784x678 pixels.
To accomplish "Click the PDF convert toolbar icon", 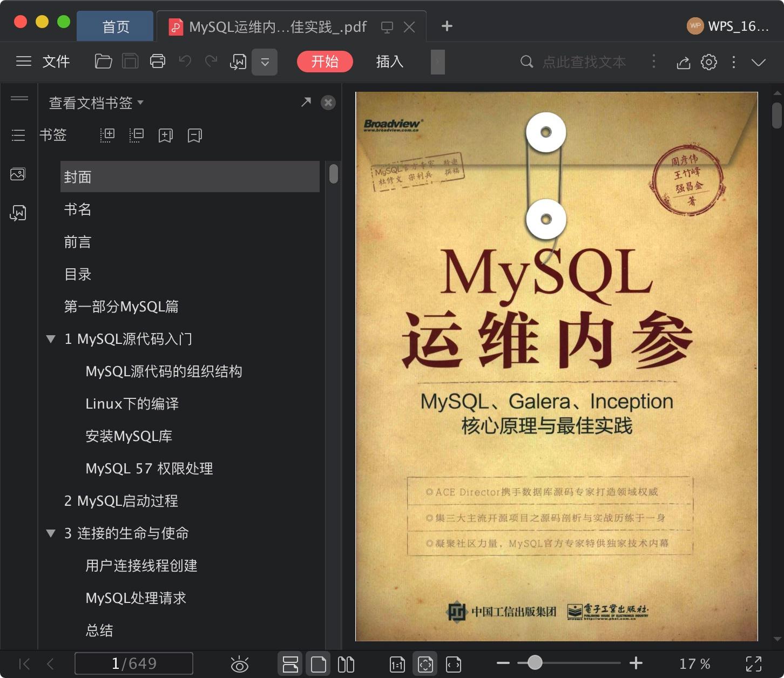I will pos(238,62).
